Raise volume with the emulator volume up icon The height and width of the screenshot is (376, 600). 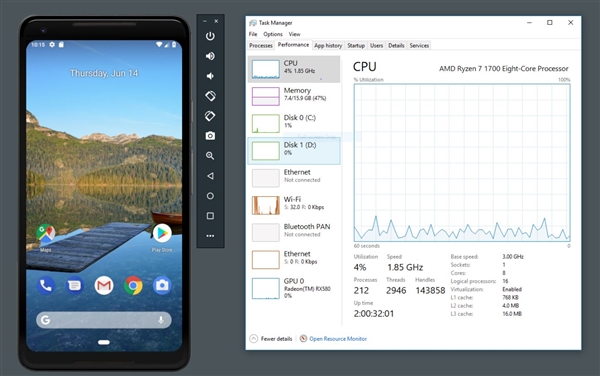[x=210, y=56]
